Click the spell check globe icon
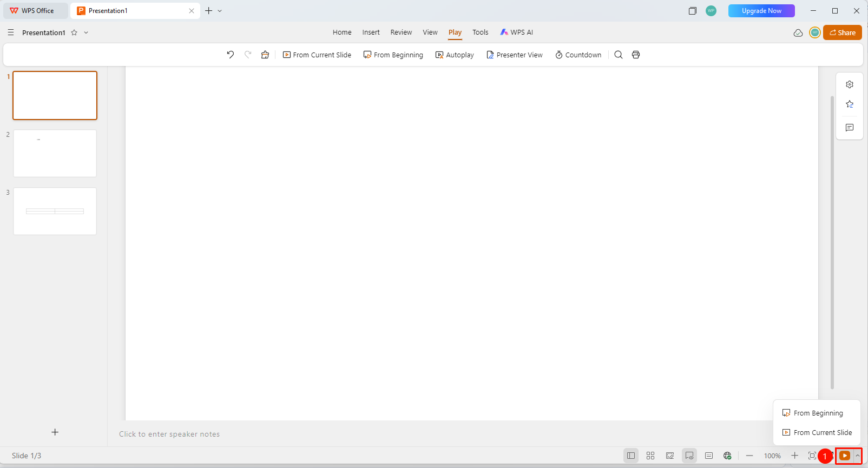The width and height of the screenshot is (868, 468). 727,456
